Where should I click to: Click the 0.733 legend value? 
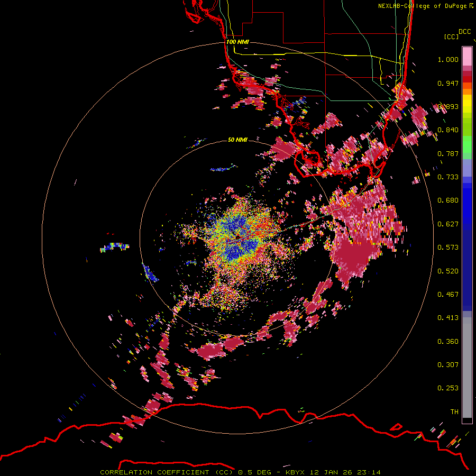pyautogui.click(x=448, y=177)
